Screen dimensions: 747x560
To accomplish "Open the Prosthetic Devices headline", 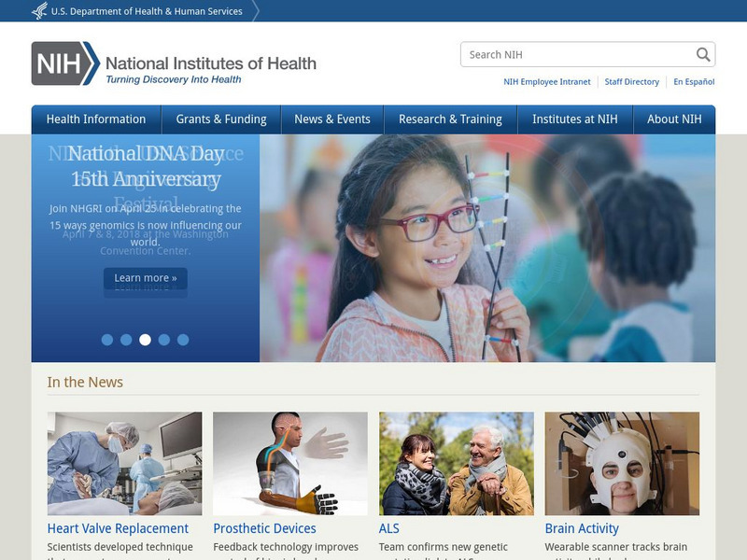I will (264, 528).
